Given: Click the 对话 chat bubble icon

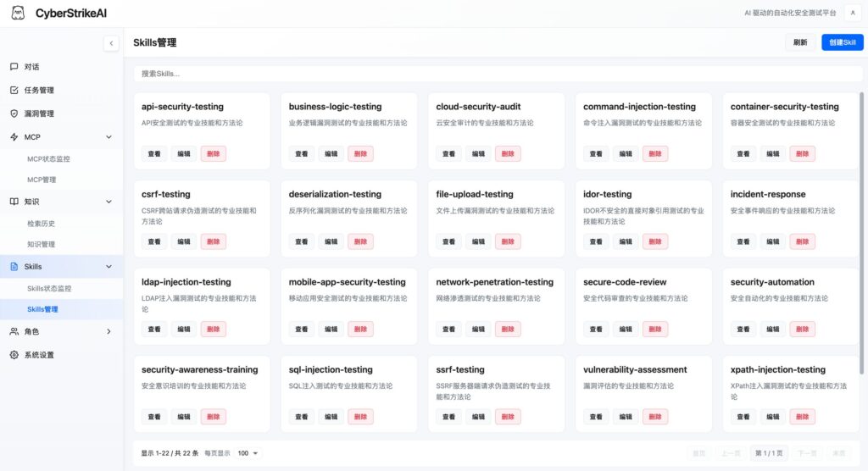Looking at the screenshot, I should click(x=14, y=67).
